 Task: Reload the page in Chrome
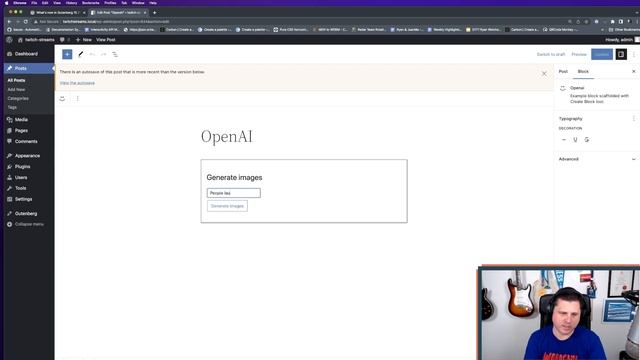26,22
